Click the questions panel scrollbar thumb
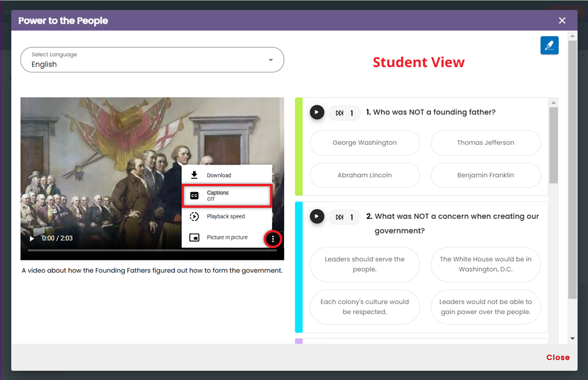Screen dimensions: 588x380 554,145
